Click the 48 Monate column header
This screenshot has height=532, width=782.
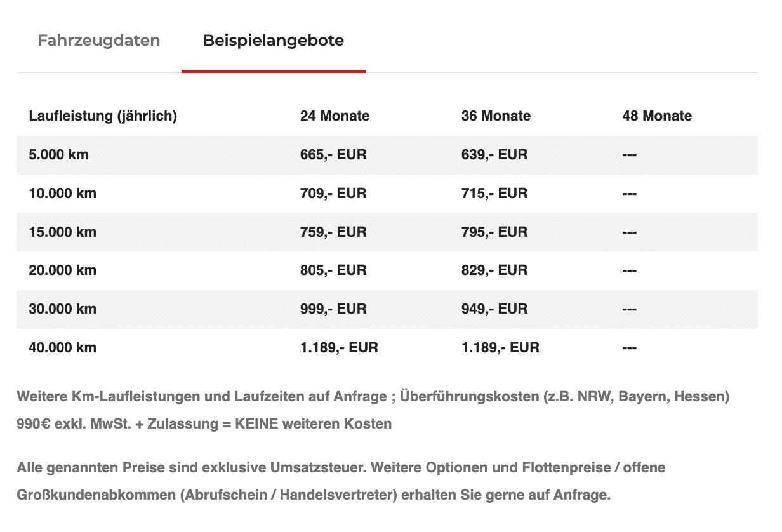[x=657, y=116]
